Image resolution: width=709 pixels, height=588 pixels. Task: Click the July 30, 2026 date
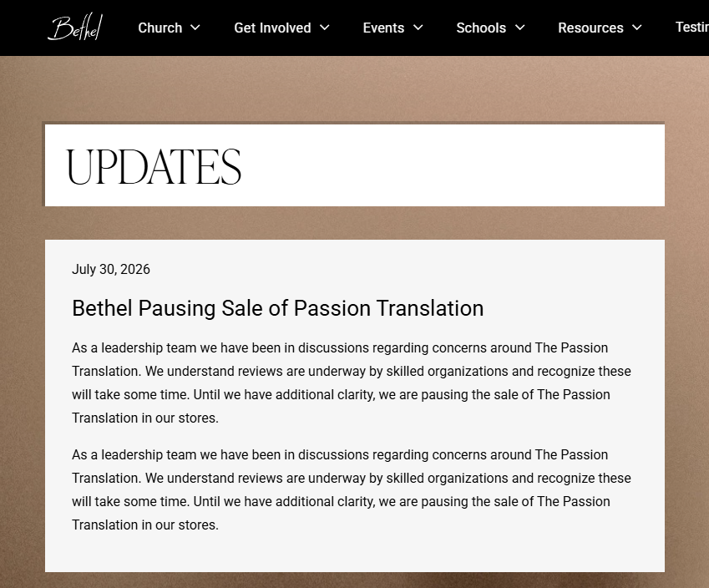[111, 269]
